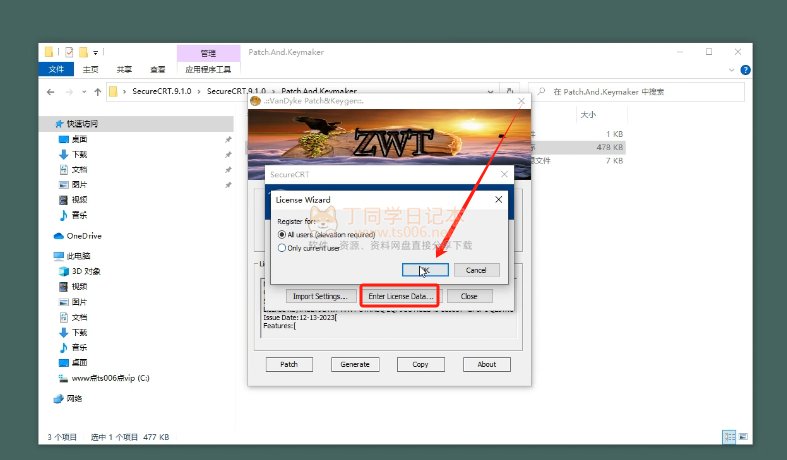This screenshot has width=787, height=460.
Task: Click the Explorer back arrow
Action: click(50, 92)
